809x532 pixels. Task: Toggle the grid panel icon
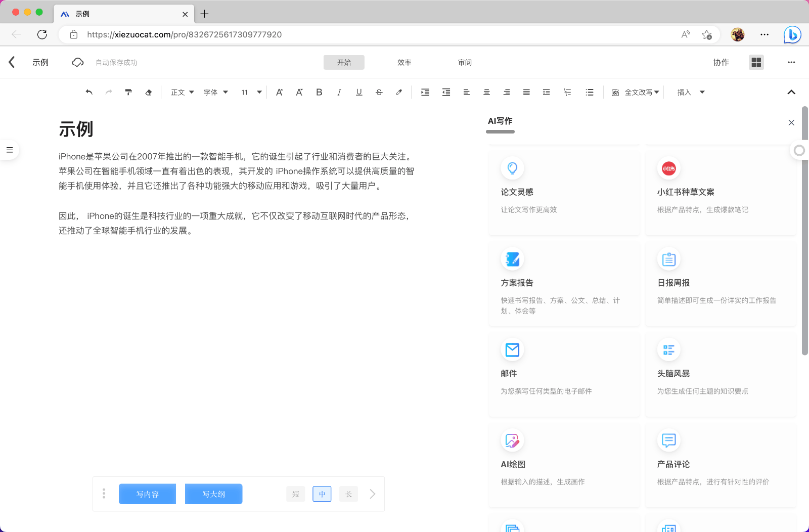tap(756, 62)
